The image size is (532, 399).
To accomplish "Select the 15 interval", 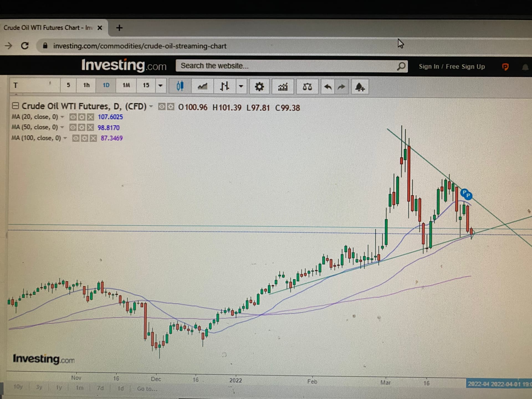I will 146,85.
